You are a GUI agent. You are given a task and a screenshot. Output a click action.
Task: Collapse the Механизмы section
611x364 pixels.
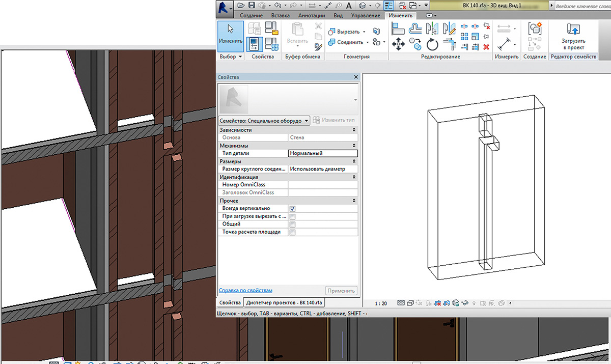(354, 146)
